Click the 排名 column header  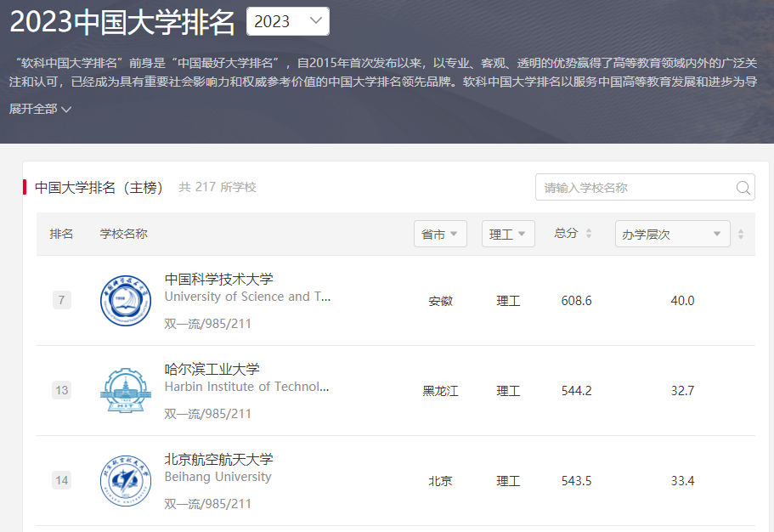click(x=61, y=234)
